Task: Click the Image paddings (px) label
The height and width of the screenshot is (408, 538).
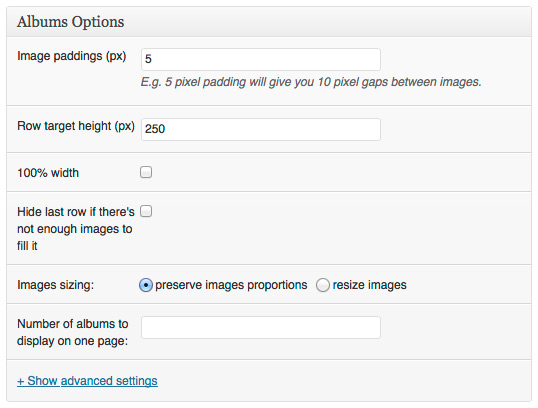Action: [72, 56]
